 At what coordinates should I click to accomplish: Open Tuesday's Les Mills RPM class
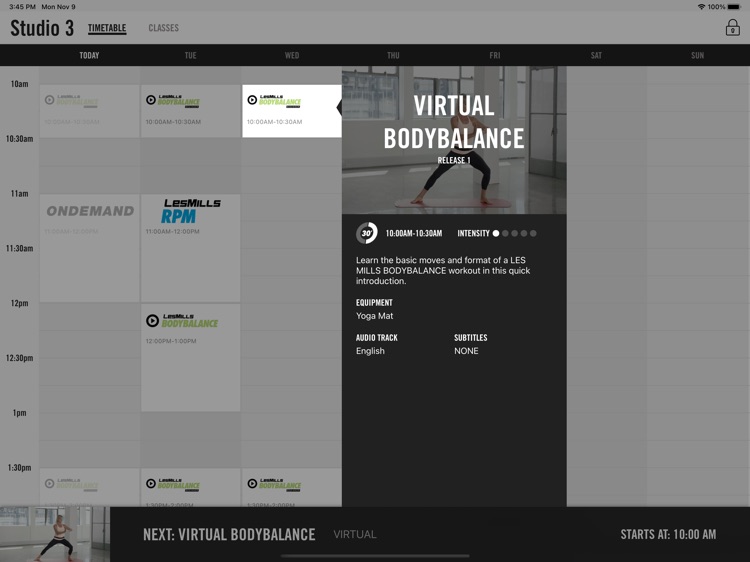[x=190, y=248]
